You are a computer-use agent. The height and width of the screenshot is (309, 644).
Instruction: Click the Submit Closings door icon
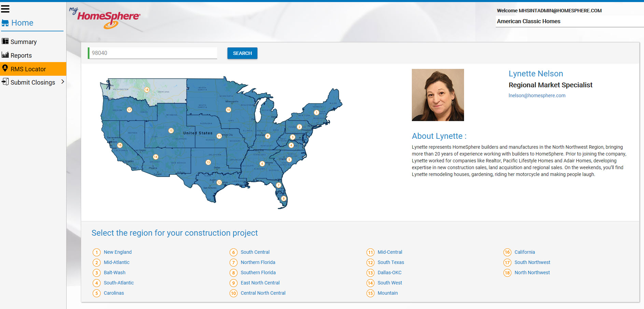click(5, 82)
